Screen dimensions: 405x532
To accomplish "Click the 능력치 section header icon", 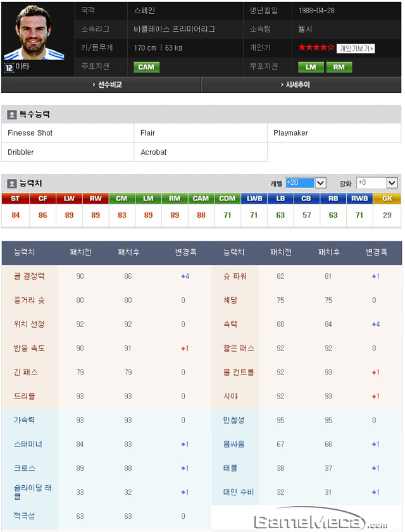I will click(x=12, y=183).
